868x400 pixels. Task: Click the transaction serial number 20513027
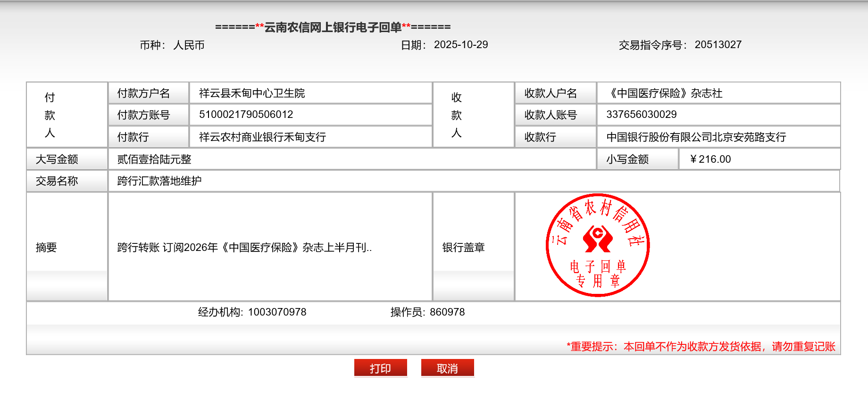coord(718,45)
